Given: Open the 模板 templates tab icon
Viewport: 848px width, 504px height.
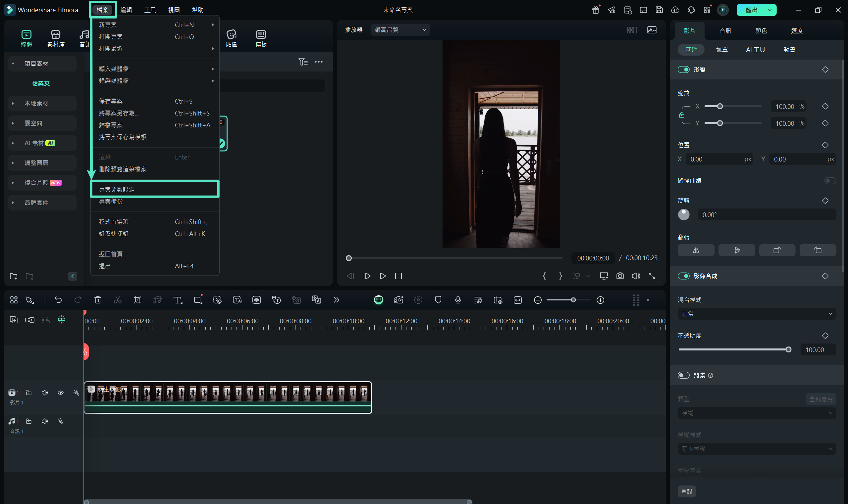Looking at the screenshot, I should point(261,38).
